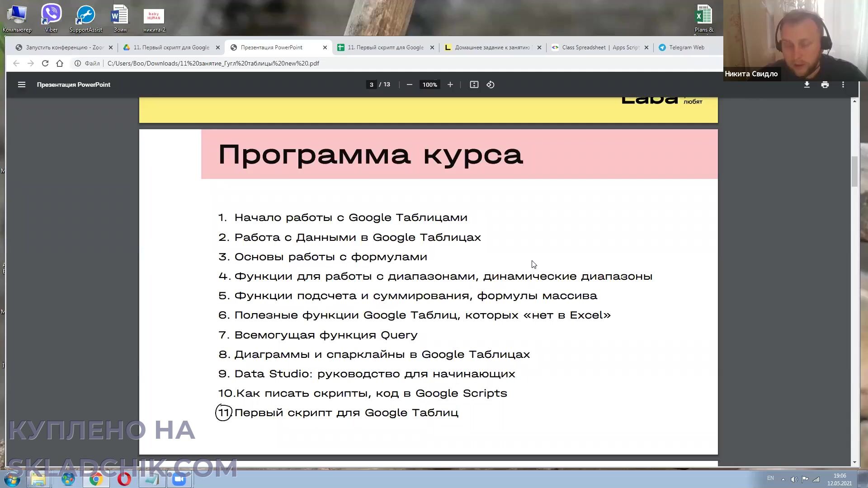This screenshot has height=488, width=868.
Task: Click the file info icon beside Файл
Action: click(x=78, y=63)
